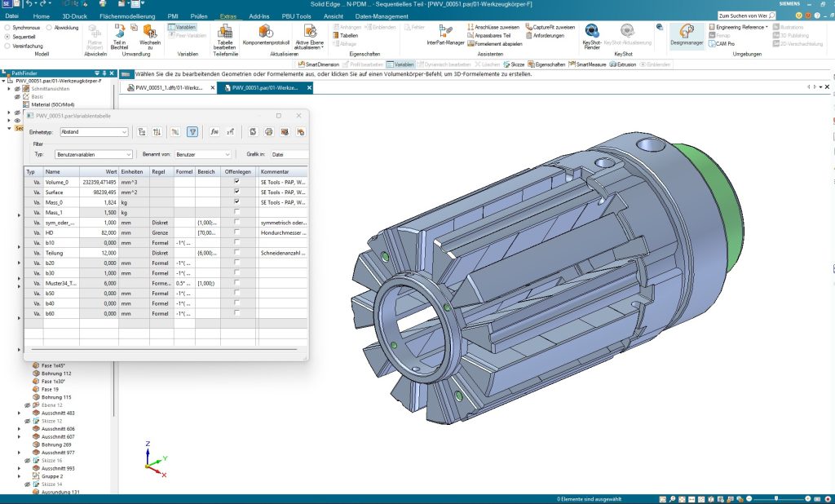Click Eigenschaften in the command bar
Screen dimensions: 835x504
[546, 64]
